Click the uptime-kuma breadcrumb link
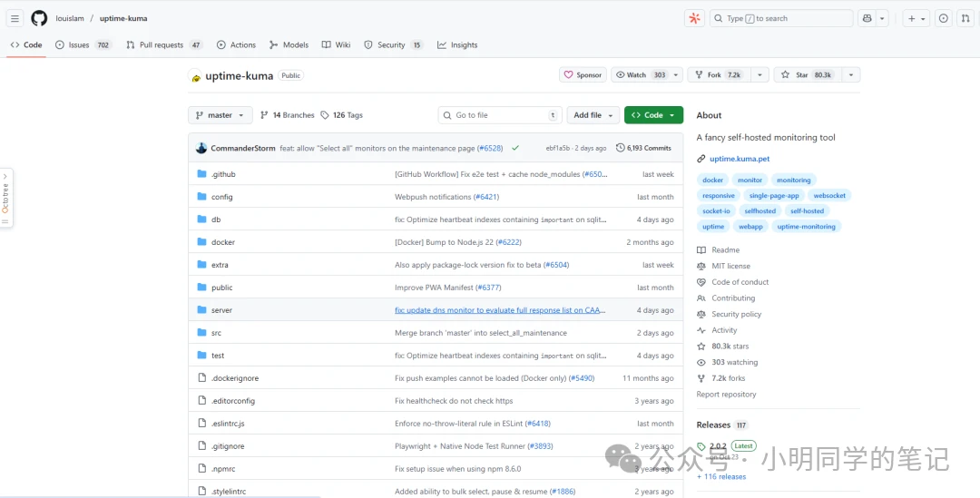The image size is (980, 498). click(x=123, y=18)
